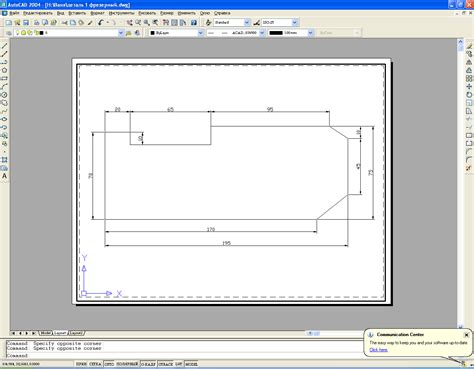Click the Undo arrow icon
Image resolution: width=474 pixels, height=369 pixels.
(101, 23)
